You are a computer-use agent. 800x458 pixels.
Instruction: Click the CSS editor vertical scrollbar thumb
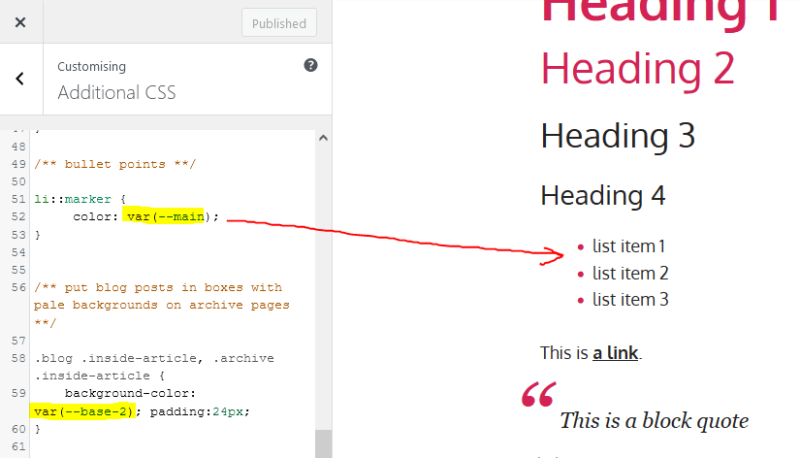pos(322,443)
